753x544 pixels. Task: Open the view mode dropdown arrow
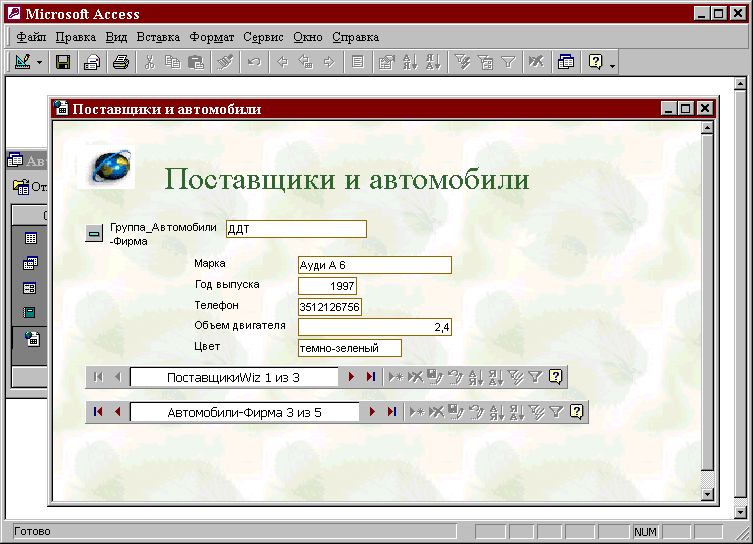click(39, 62)
